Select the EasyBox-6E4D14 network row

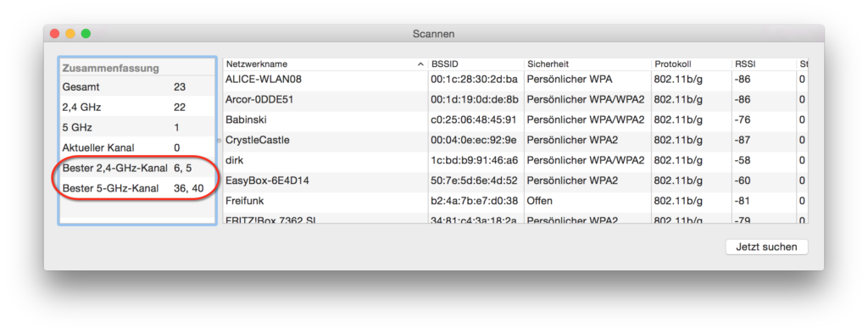click(x=515, y=180)
